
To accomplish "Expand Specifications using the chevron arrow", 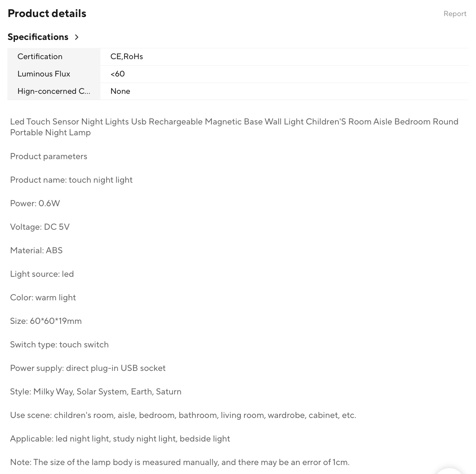I will point(77,37).
